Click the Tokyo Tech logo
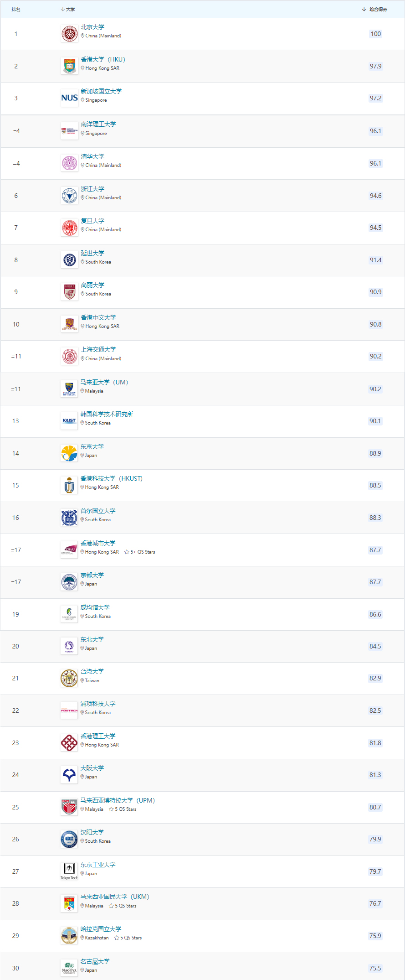The image size is (405, 980). (x=69, y=871)
